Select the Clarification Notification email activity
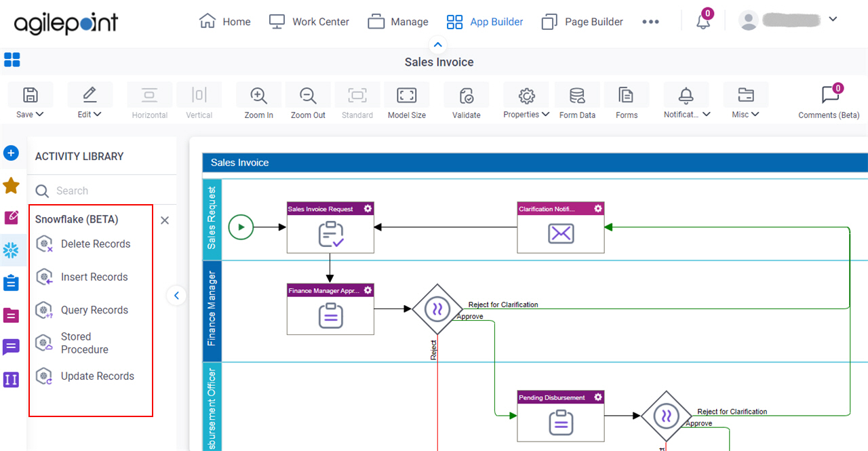The width and height of the screenshot is (868, 451). [x=561, y=227]
